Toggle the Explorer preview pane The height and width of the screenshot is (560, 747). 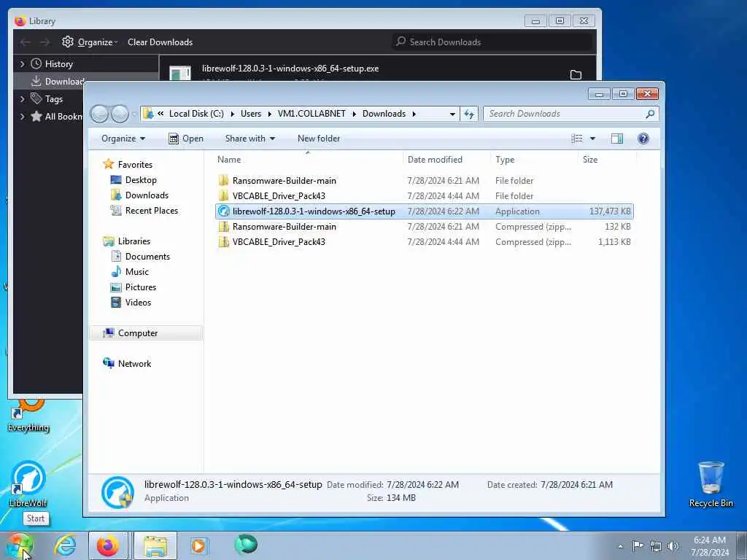[x=617, y=139]
